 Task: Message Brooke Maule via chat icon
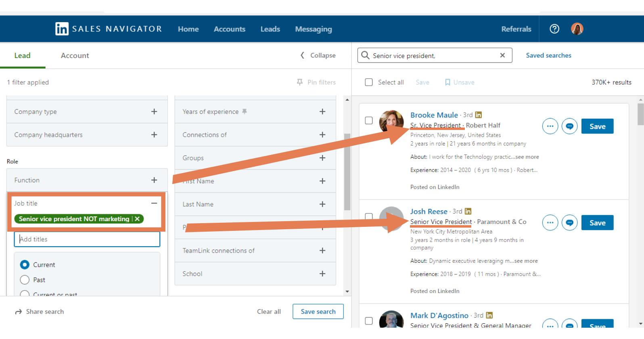(569, 126)
